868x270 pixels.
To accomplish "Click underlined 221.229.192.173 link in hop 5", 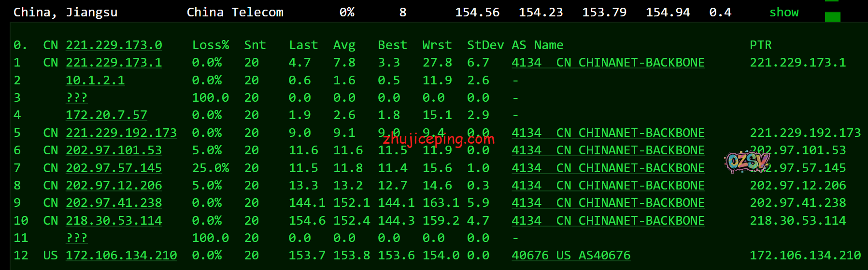I will 121,133.
